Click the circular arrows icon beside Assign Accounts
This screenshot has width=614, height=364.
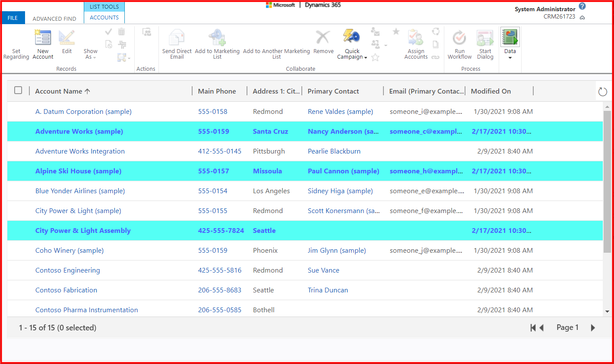(436, 31)
